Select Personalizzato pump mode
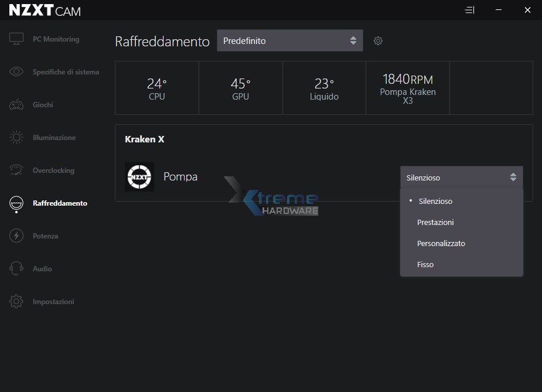Screen dimensions: 542x392 pos(441,243)
